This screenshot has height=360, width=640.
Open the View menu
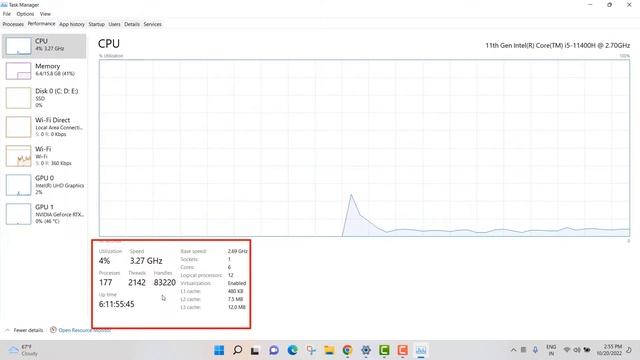[45, 14]
